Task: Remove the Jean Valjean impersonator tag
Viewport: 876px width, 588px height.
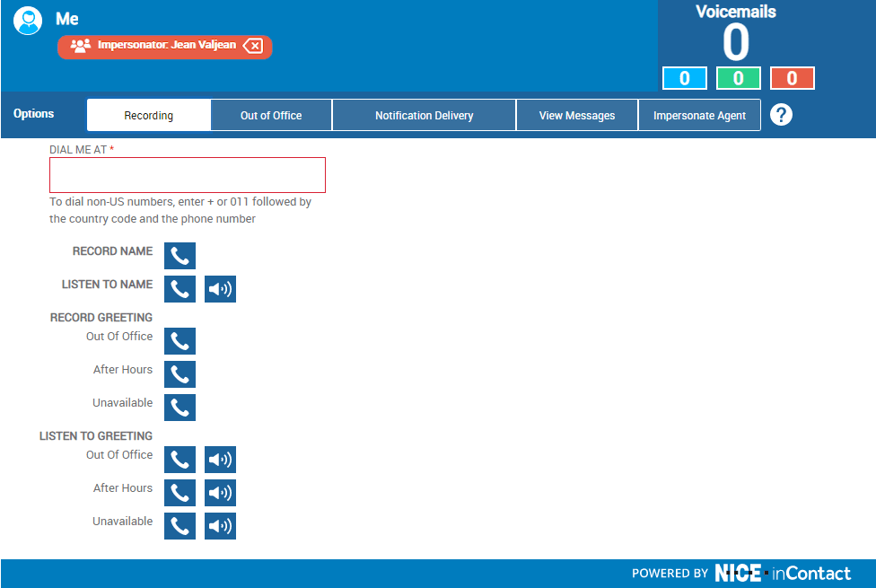Action: (x=253, y=46)
